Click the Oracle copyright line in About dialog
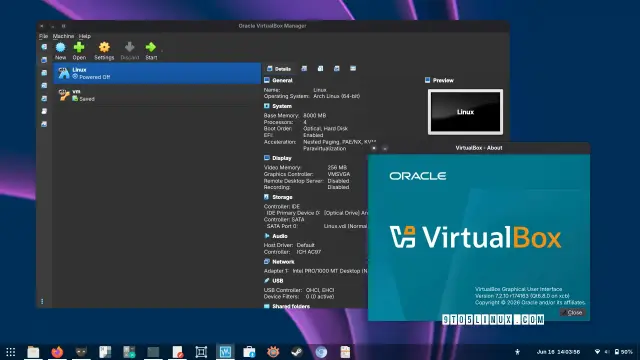640x360 pixels. 530,302
